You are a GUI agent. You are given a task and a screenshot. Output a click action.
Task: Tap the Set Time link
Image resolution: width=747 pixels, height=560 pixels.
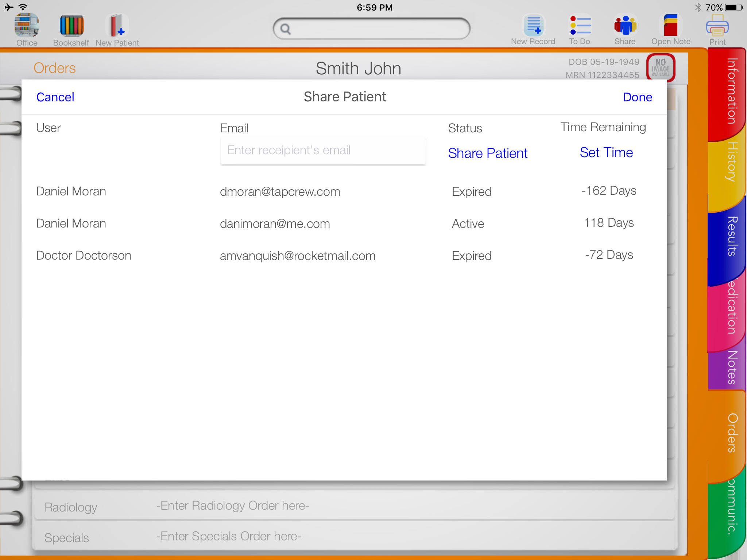(x=606, y=152)
